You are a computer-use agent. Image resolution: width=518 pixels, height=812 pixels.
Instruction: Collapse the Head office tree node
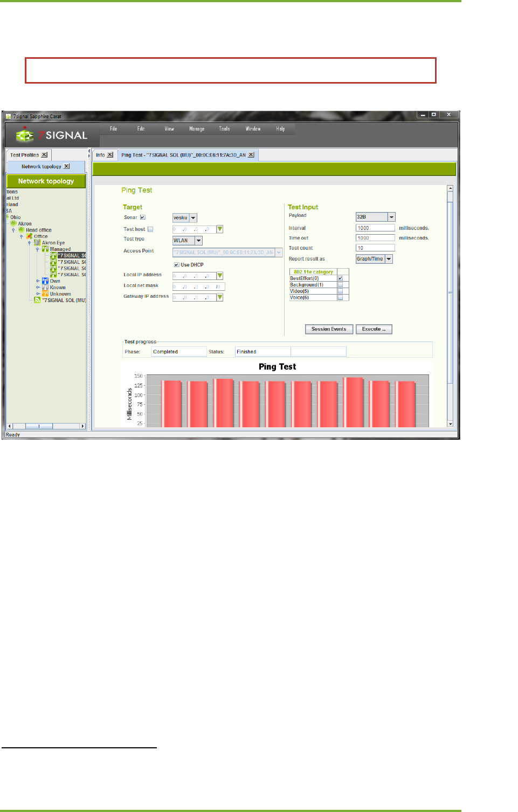(x=13, y=230)
